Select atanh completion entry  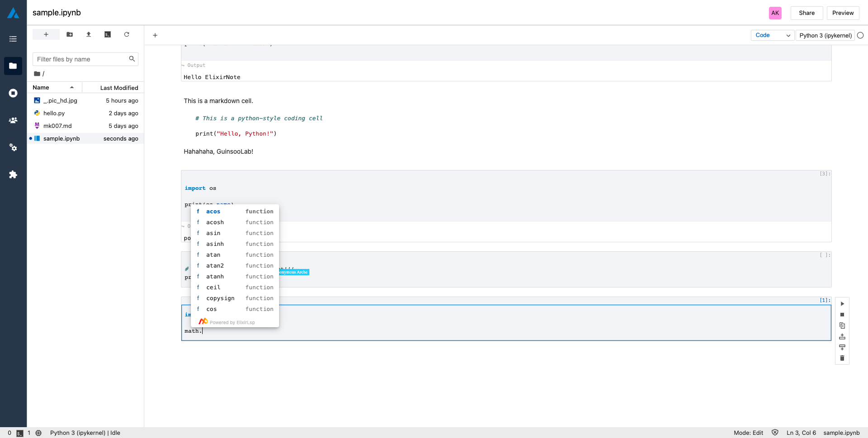(x=235, y=277)
